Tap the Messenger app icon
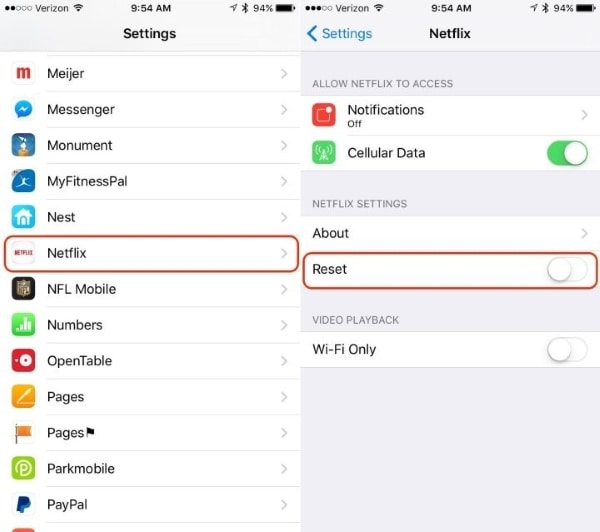Screen dimensions: 600x532 pos(23,109)
